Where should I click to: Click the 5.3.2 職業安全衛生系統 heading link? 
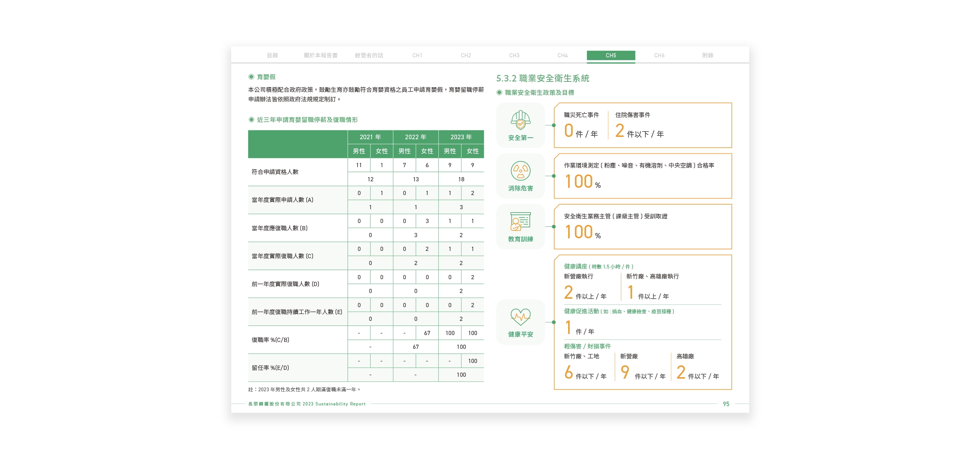pos(544,78)
